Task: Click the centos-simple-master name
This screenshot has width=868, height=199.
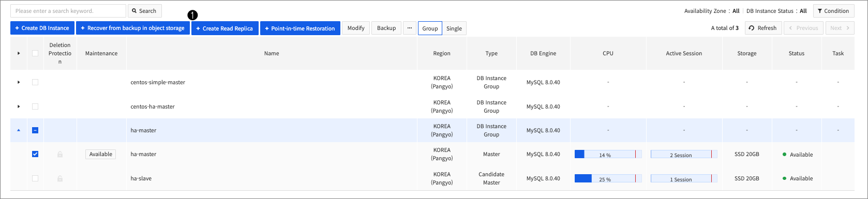Action: coord(158,82)
